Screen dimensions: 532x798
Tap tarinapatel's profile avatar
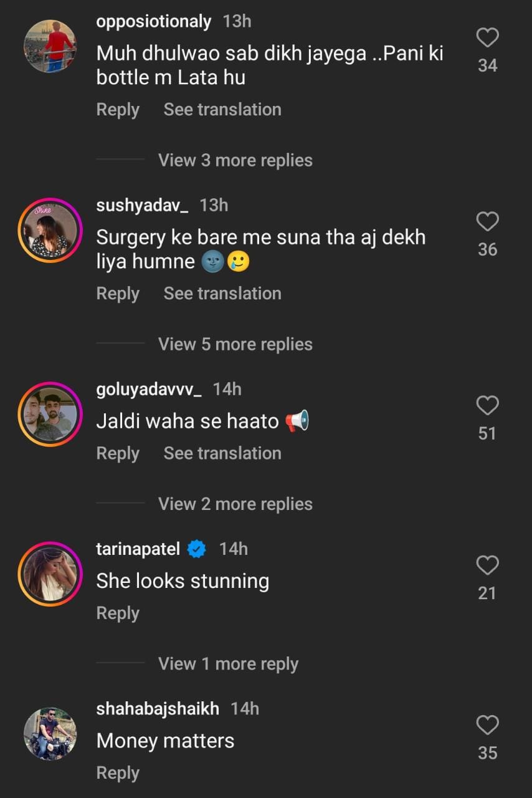pos(50,574)
